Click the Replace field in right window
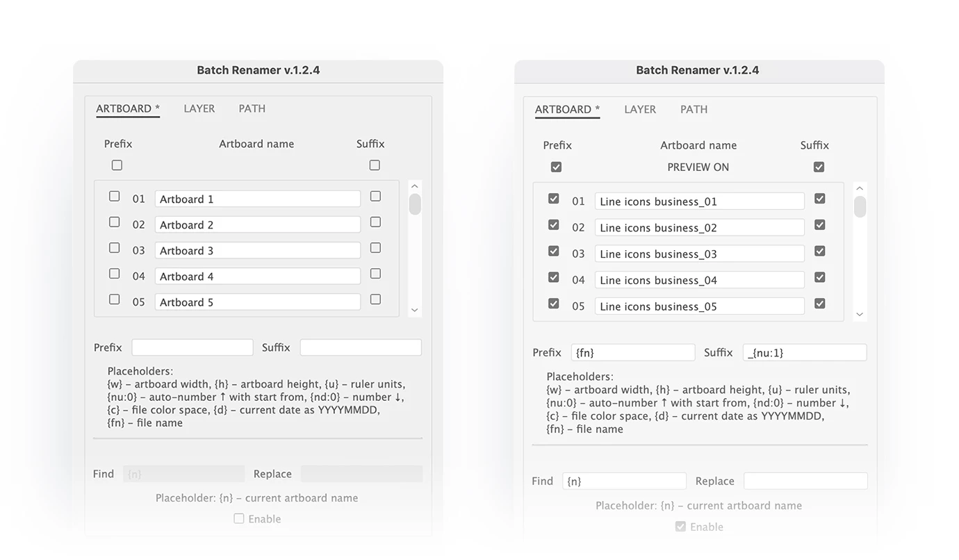 coord(805,481)
